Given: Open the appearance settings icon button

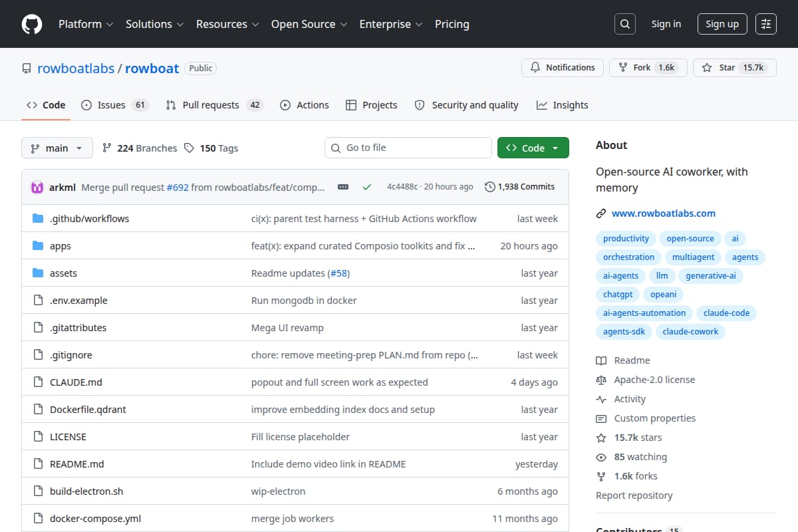Looking at the screenshot, I should 766,24.
